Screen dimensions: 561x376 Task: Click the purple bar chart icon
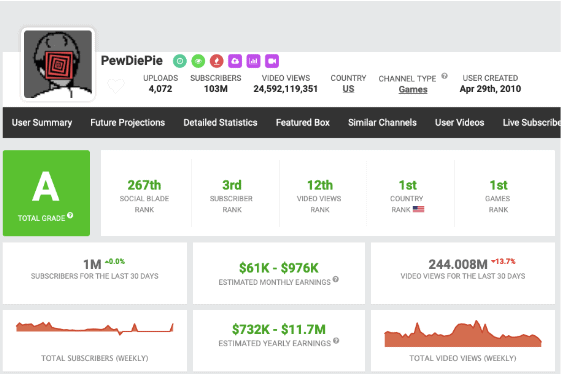coord(253,61)
